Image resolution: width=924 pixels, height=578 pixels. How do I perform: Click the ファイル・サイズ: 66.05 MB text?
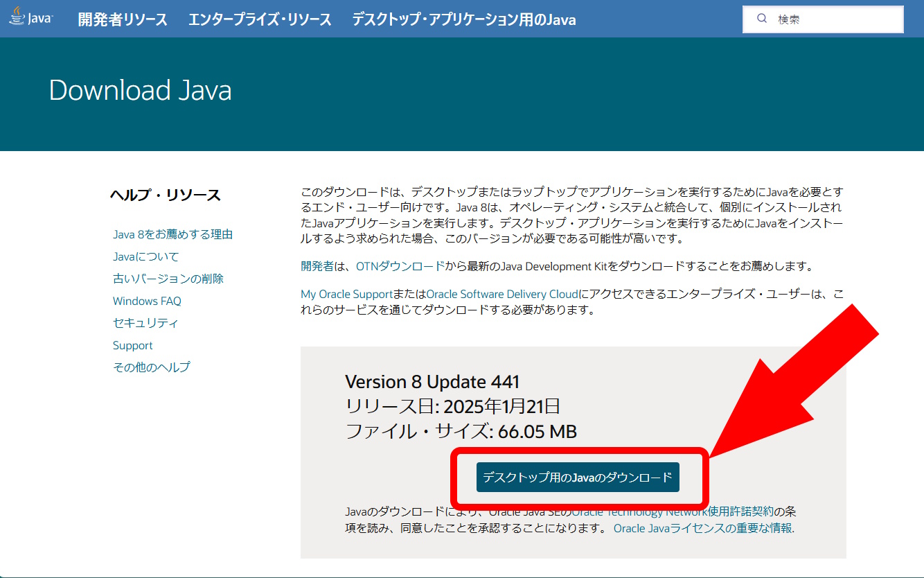click(461, 432)
